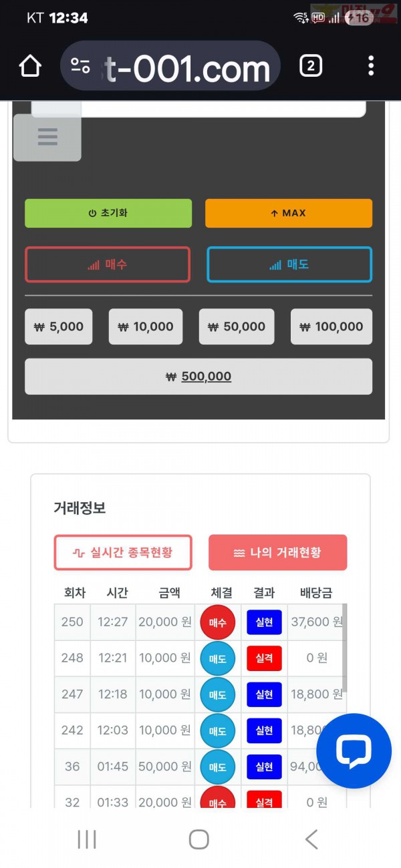401x868 pixels.
Task: Select the ₩500,000 amount button
Action: point(198,376)
